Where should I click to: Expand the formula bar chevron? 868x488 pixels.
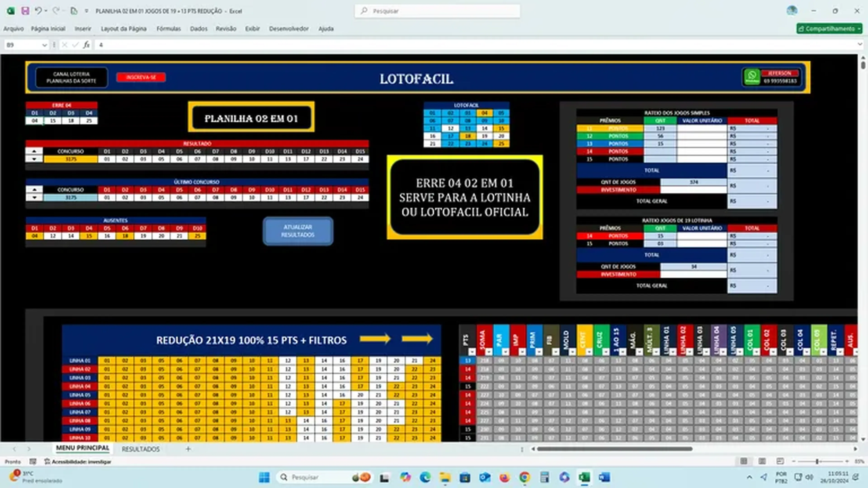[860, 45]
